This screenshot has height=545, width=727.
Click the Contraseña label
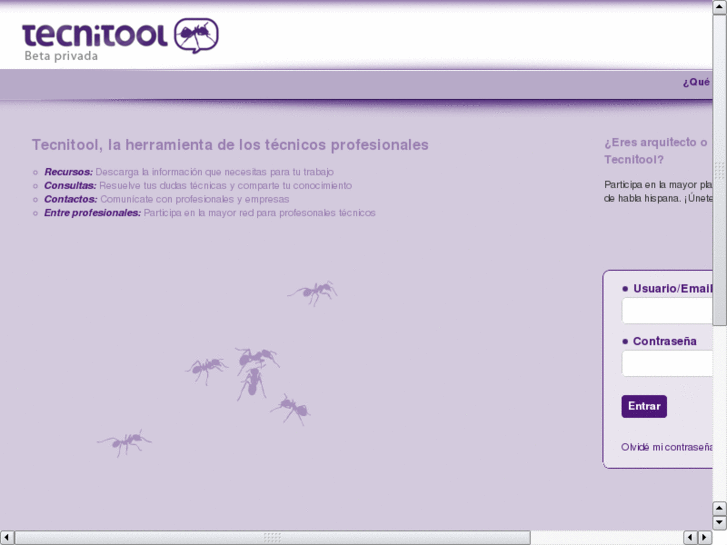[665, 341]
